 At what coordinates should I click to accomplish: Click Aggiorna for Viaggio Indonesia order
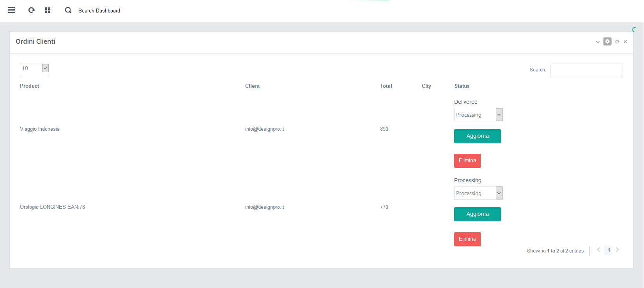click(477, 136)
